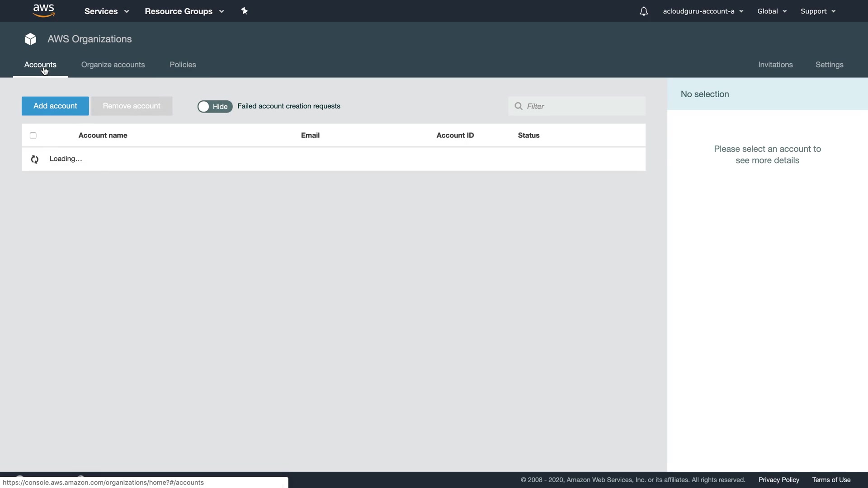Expand the Services dropdown menu
This screenshot has width=868, height=488.
[107, 11]
